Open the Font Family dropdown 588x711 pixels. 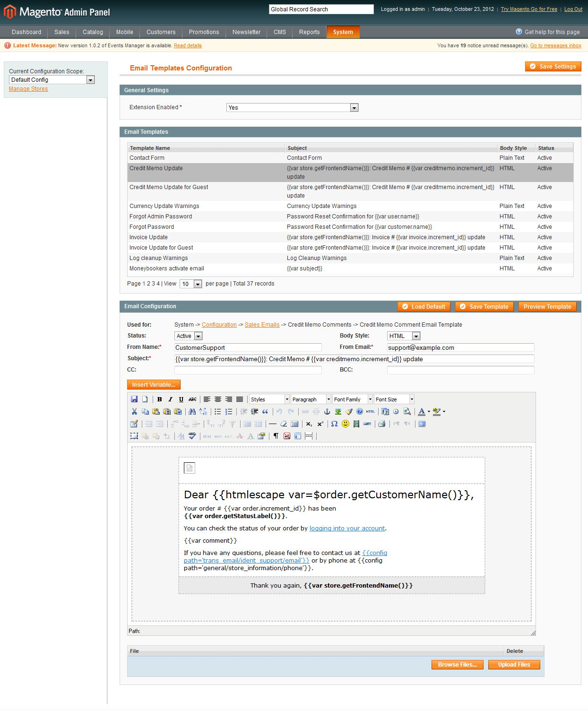(351, 399)
